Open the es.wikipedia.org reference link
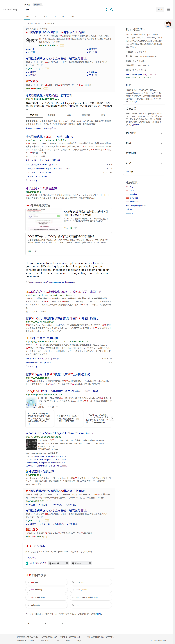This screenshot has height=644, width=175. point(52,282)
